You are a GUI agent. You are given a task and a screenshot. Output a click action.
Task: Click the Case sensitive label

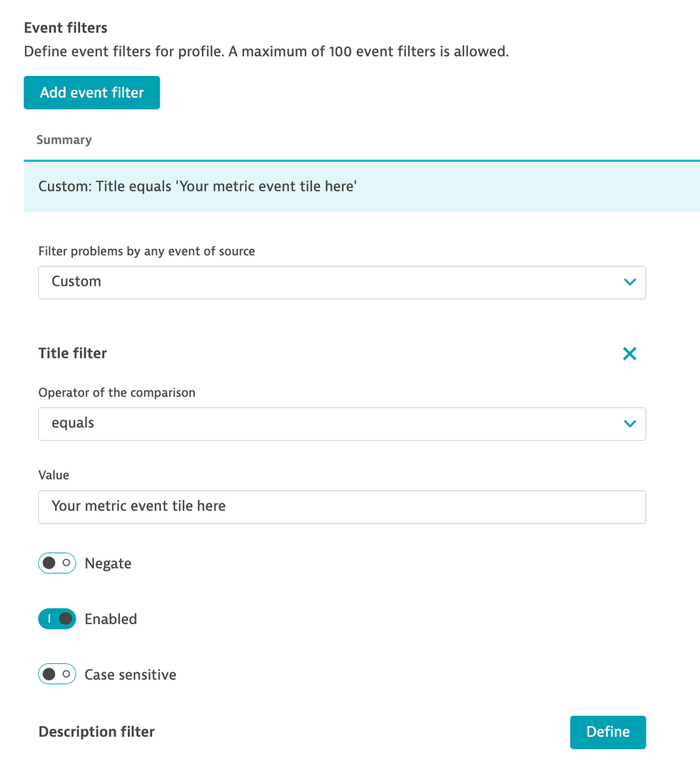tap(130, 676)
